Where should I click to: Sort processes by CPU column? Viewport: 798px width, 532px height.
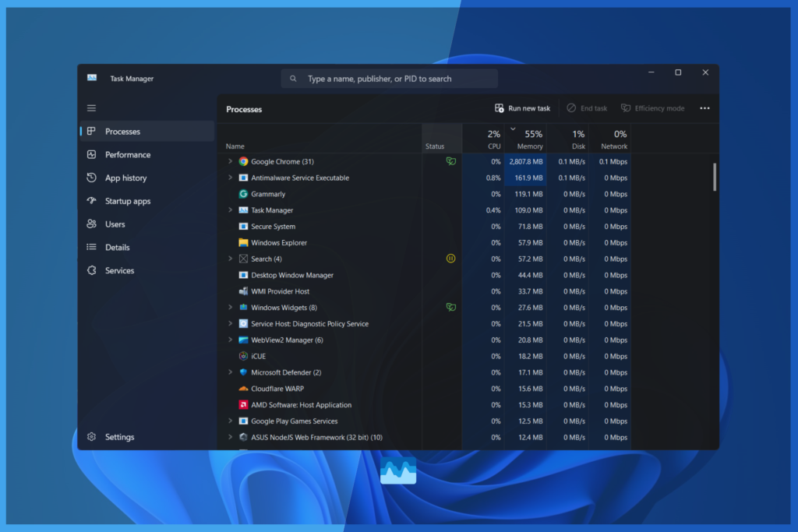[x=483, y=139]
